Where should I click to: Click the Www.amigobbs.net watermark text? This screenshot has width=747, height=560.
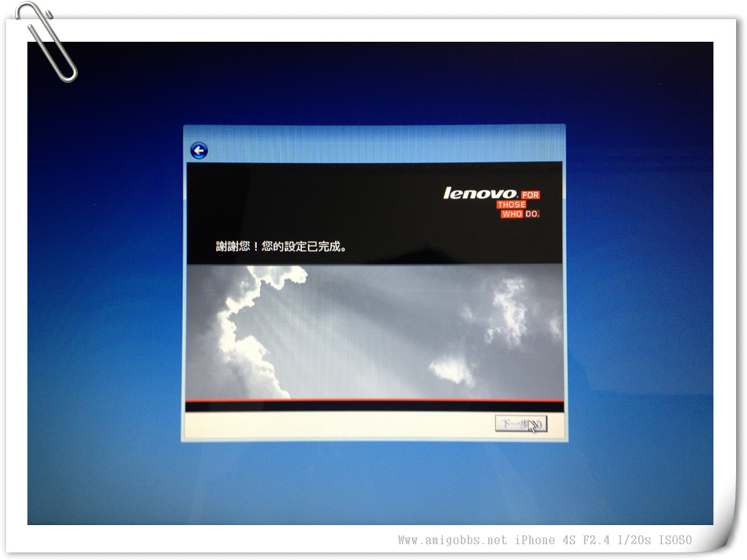click(x=453, y=540)
